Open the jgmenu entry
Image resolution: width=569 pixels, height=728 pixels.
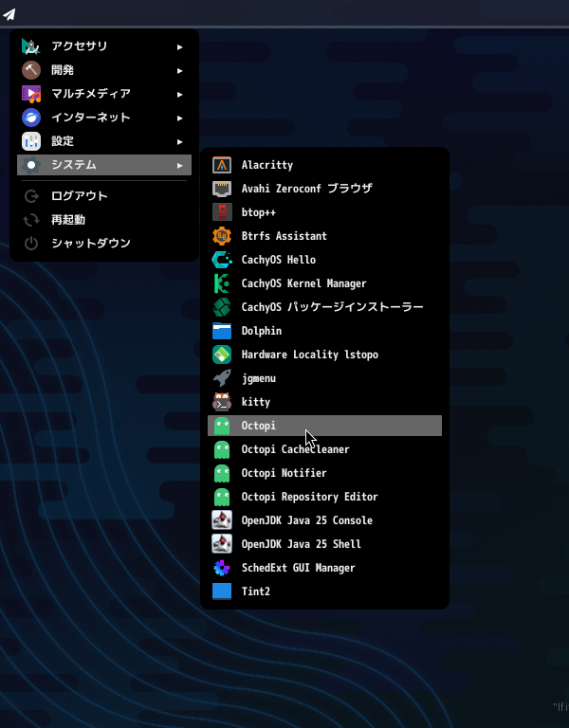click(324, 378)
